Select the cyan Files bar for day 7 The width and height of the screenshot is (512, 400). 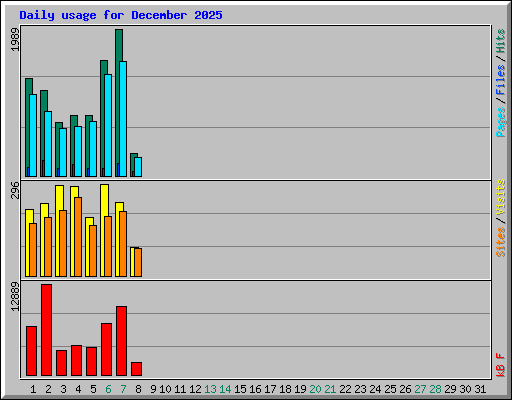(123, 119)
